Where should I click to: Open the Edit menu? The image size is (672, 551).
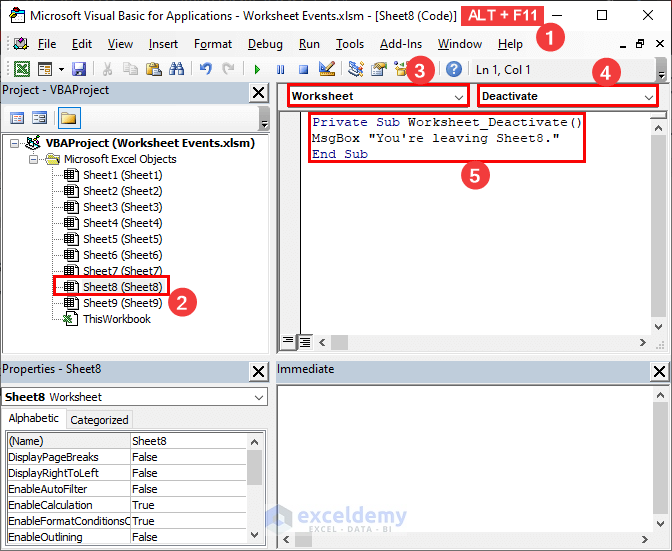[81, 44]
